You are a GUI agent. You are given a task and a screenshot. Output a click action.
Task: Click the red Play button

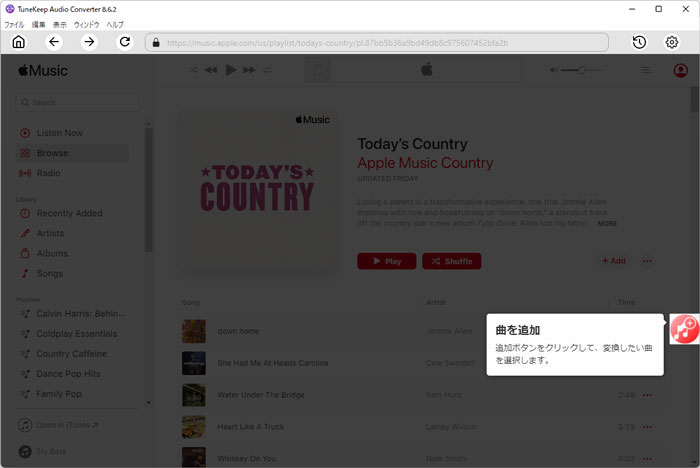pos(387,261)
